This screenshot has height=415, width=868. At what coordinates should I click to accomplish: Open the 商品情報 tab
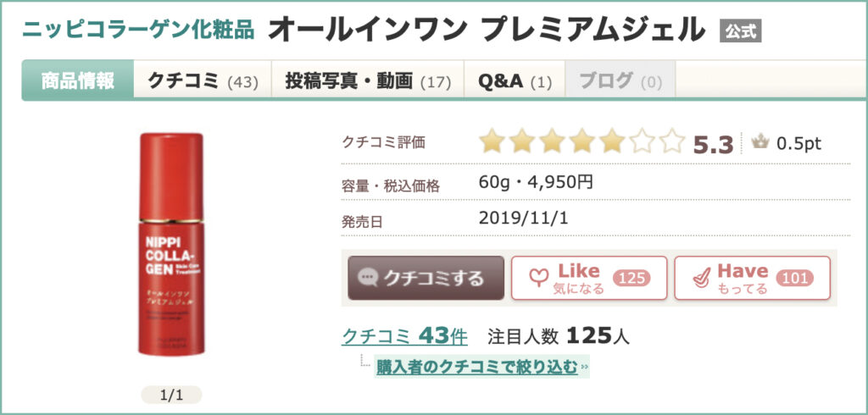click(x=78, y=80)
